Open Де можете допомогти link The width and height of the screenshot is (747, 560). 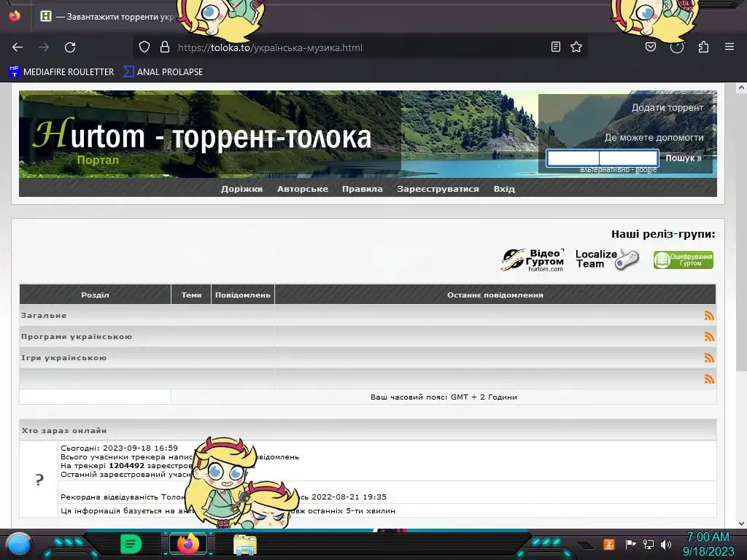click(654, 138)
